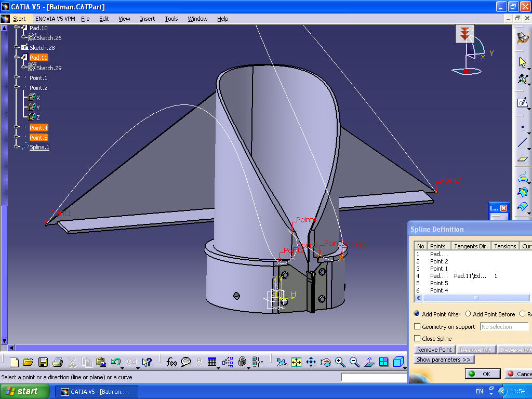Image resolution: width=532 pixels, height=399 pixels.
Task: Undo the last action
Action: 116,362
